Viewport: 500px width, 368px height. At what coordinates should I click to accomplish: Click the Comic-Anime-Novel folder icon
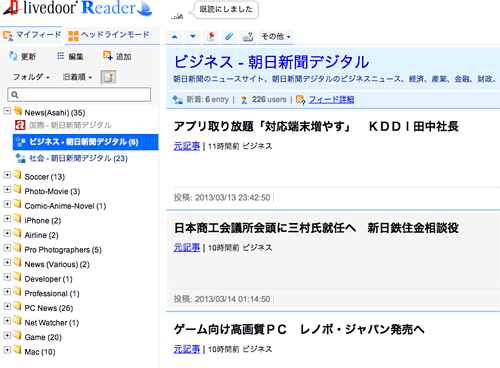tap(17, 204)
